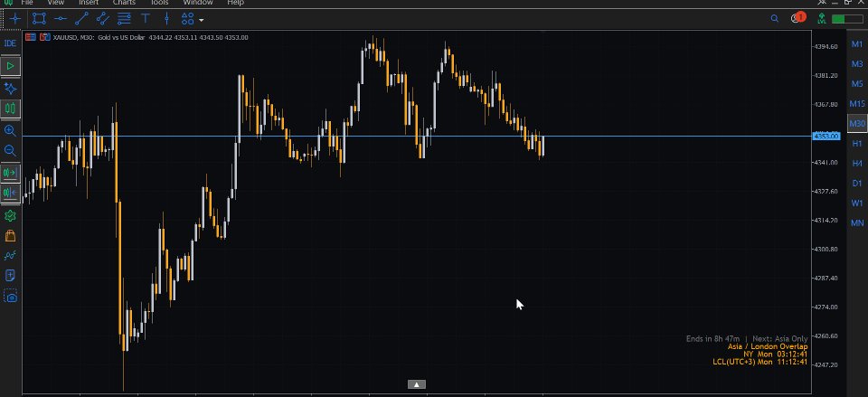The width and height of the screenshot is (868, 397).
Task: Open the Market shopping bag icon
Action: click(10, 236)
